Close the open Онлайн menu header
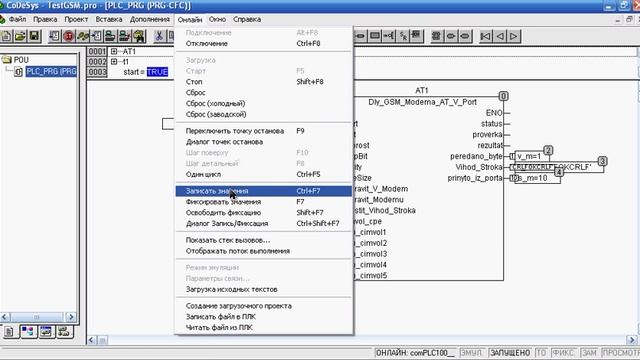Screen dimensions: 640x360 point(189,20)
